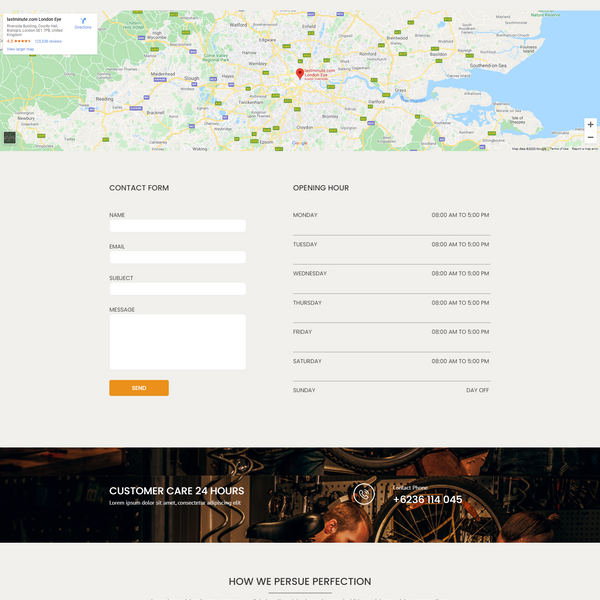Click the Directions icon in map card
This screenshot has height=600, width=600.
tap(82, 21)
